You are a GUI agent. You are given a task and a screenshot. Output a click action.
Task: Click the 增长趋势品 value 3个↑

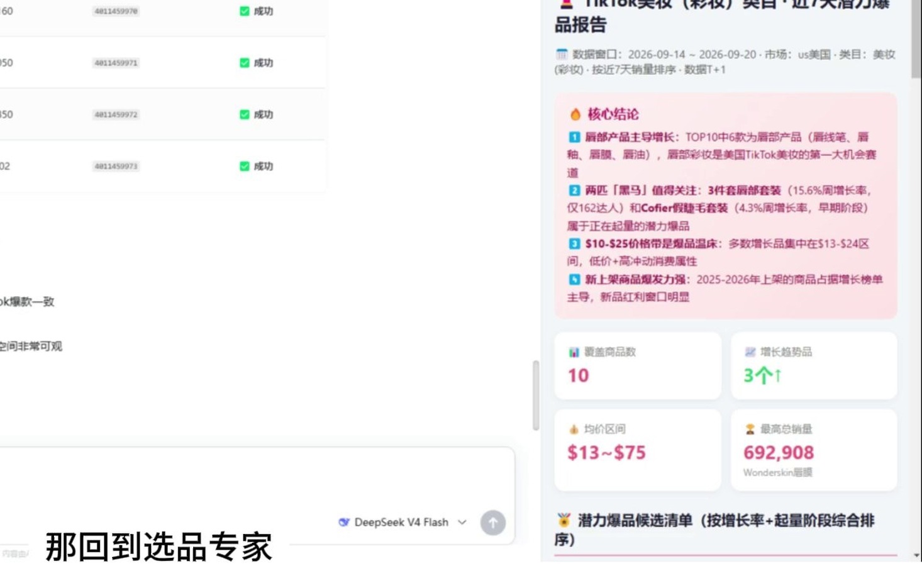click(762, 375)
